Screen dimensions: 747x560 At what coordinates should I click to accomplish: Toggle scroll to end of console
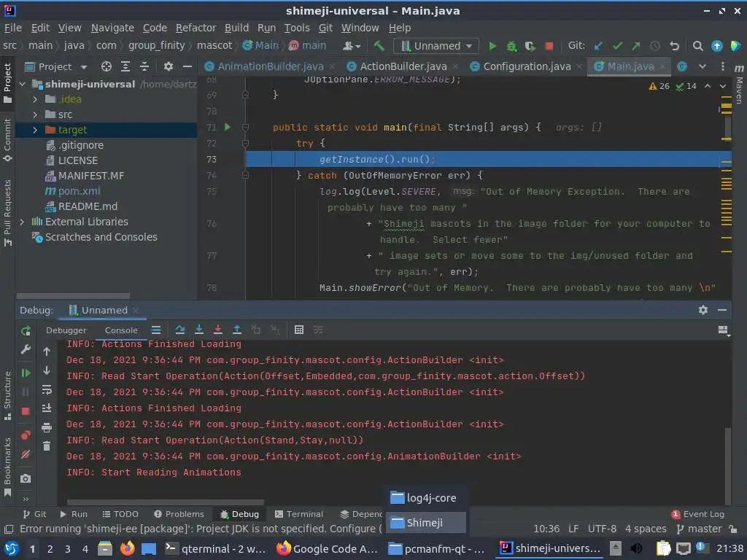pos(47,408)
